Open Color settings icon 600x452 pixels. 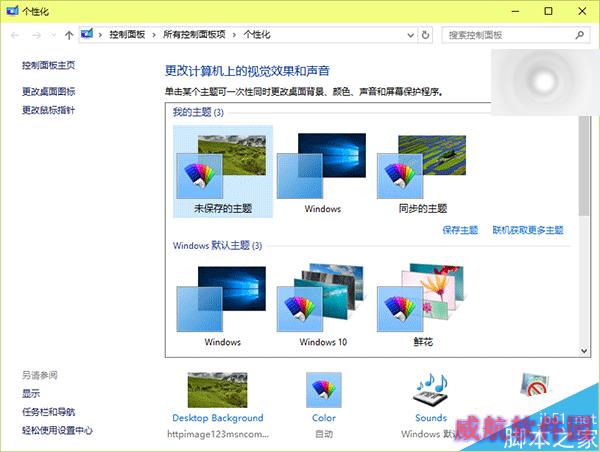[323, 390]
